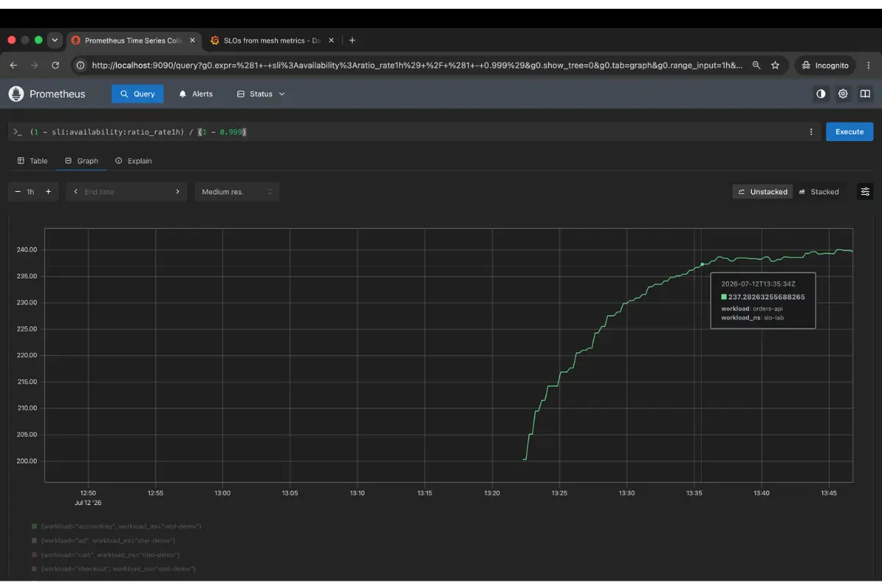Decrease the range with minus button
882x588 pixels.
click(17, 192)
